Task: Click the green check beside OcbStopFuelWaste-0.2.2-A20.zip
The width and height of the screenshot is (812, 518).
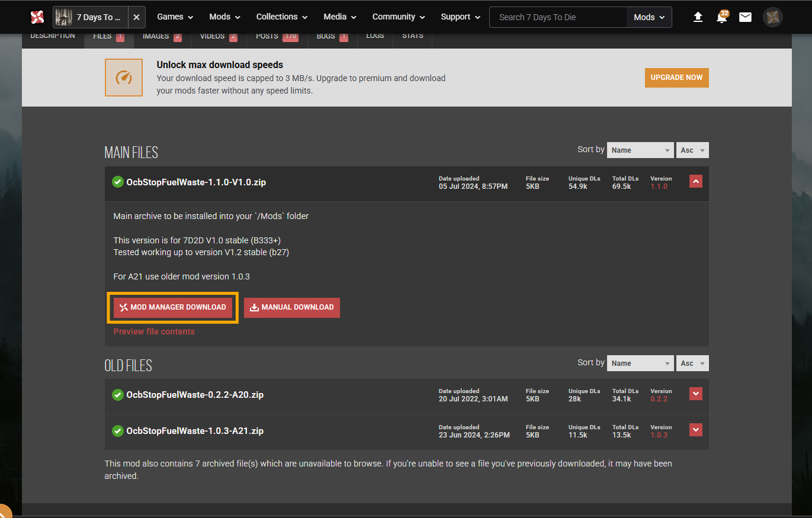Action: (x=117, y=395)
